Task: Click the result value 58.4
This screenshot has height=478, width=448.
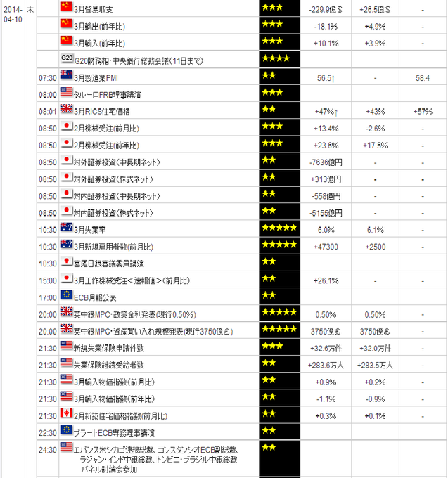Action: click(423, 78)
